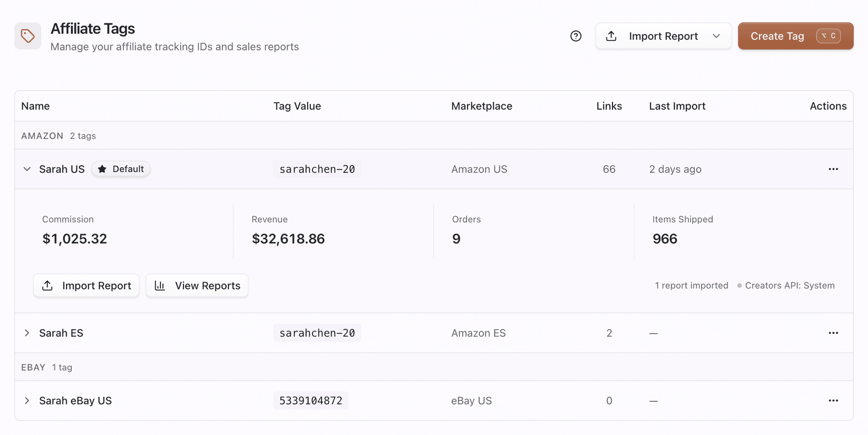Click the Orders value 9

tap(456, 239)
